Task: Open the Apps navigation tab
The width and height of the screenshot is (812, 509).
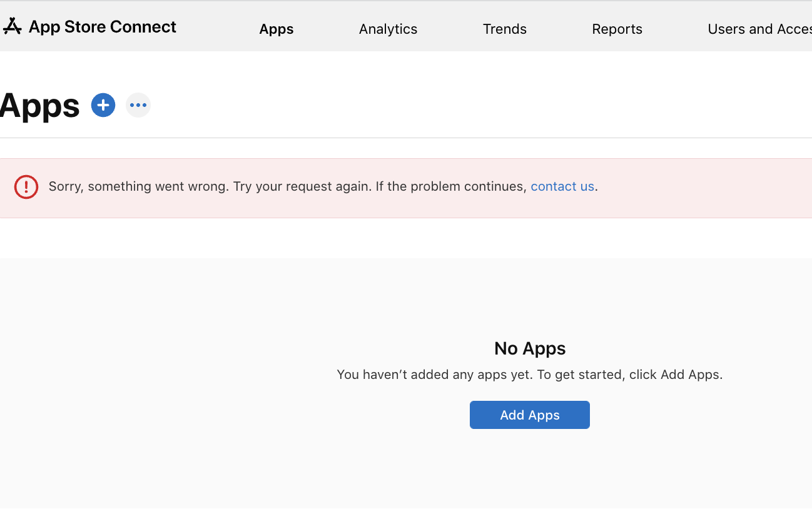Action: 277,29
